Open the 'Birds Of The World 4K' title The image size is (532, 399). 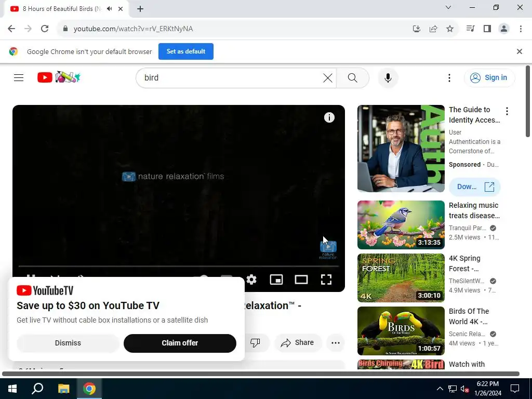click(469, 316)
